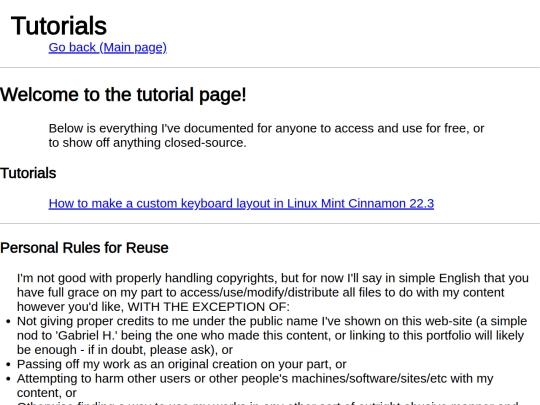This screenshot has width=540, height=405.
Task: Click the small 'Tutorials' section heading
Action: [28, 173]
